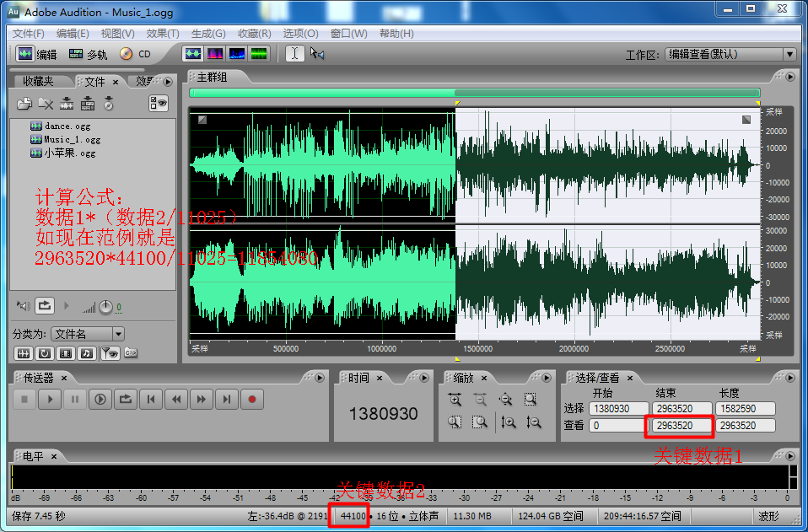
Task: Open the 传送器 panel options menu arrow
Action: [320, 378]
